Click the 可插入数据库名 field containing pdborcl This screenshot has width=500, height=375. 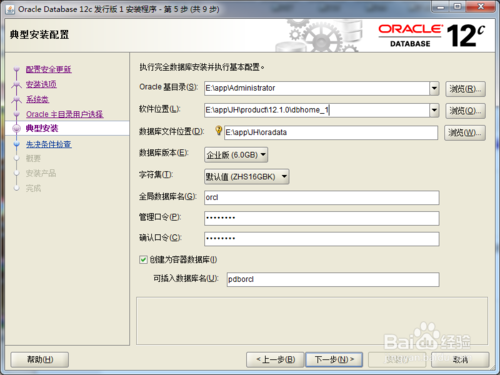click(x=333, y=279)
